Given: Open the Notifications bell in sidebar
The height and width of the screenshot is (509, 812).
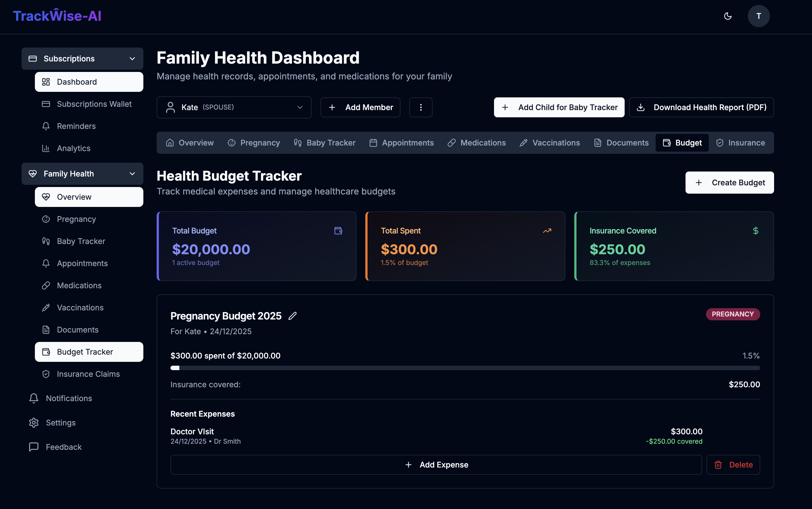Looking at the screenshot, I should point(34,398).
